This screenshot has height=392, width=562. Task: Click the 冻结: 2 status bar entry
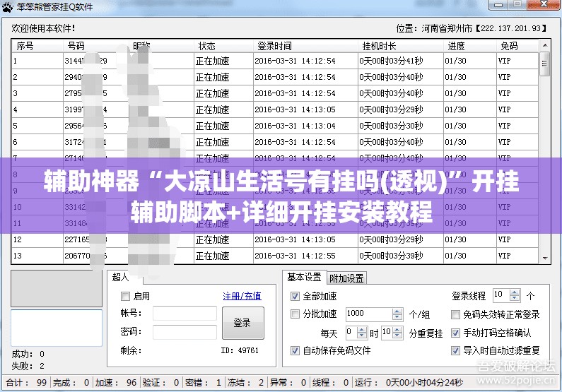[245, 383]
